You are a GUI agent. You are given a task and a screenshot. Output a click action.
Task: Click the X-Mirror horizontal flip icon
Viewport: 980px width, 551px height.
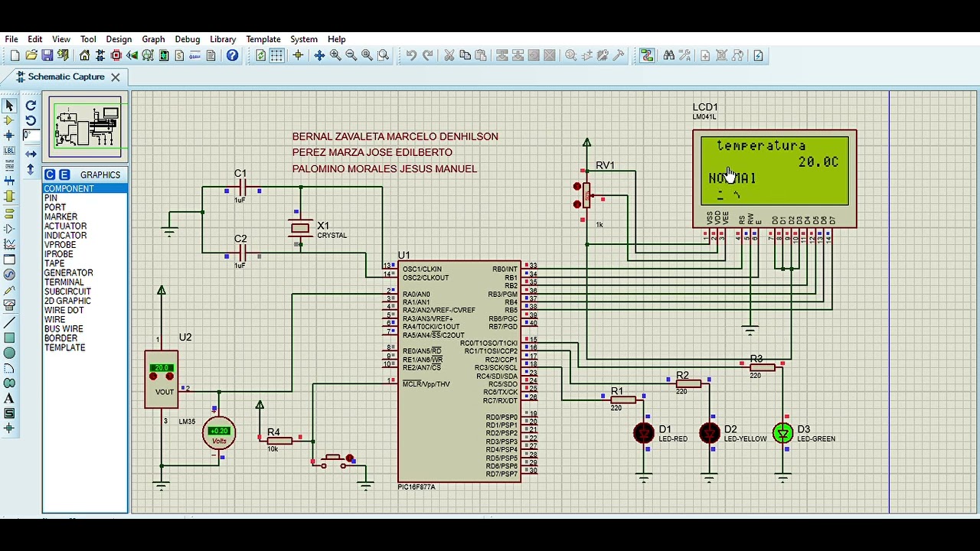(x=31, y=154)
